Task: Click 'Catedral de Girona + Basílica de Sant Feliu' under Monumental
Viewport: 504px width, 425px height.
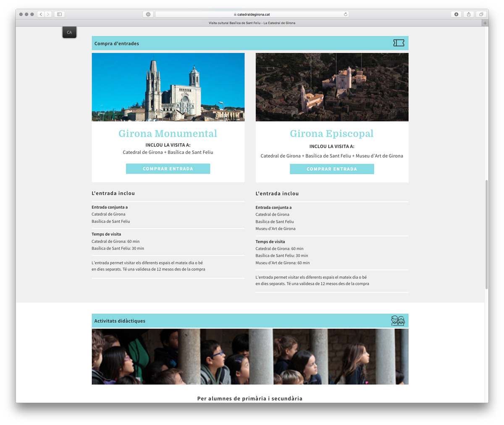Action: tap(168, 152)
